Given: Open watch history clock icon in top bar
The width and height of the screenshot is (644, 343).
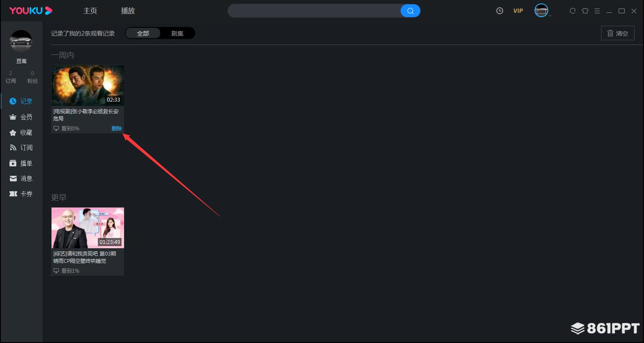Looking at the screenshot, I should pyautogui.click(x=499, y=11).
